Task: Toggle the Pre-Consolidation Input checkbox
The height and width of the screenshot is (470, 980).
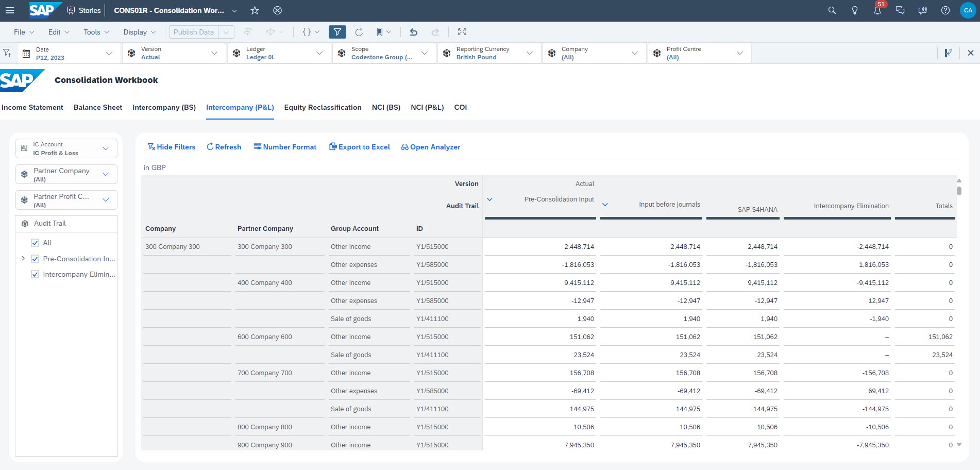Action: click(x=35, y=259)
